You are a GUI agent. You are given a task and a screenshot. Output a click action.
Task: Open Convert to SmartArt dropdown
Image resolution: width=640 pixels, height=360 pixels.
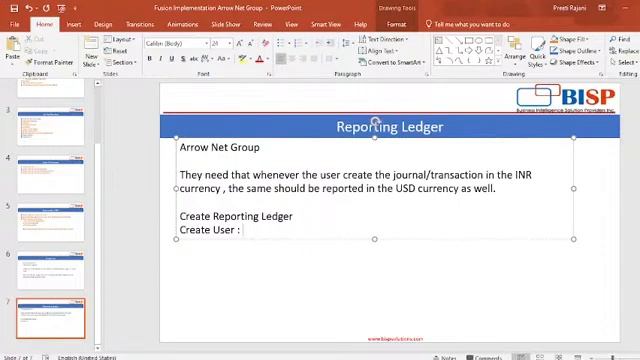[x=392, y=62]
